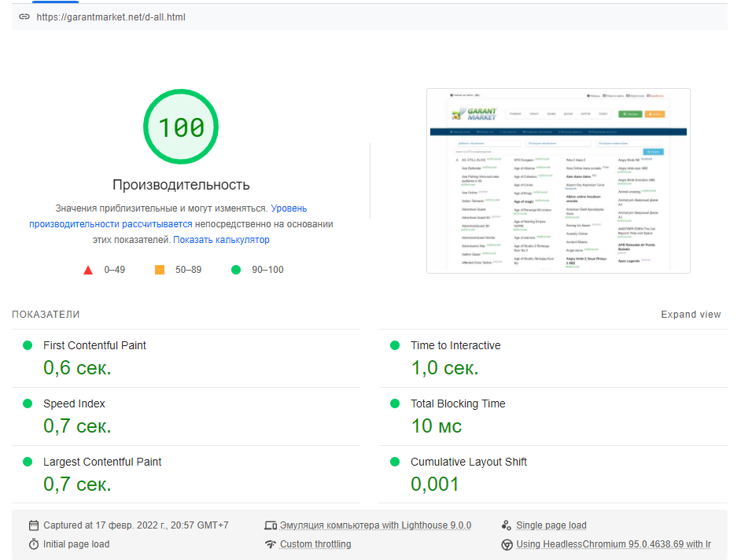Expand the First Contentful Paint metric
The height and width of the screenshot is (560, 741).
(x=94, y=345)
